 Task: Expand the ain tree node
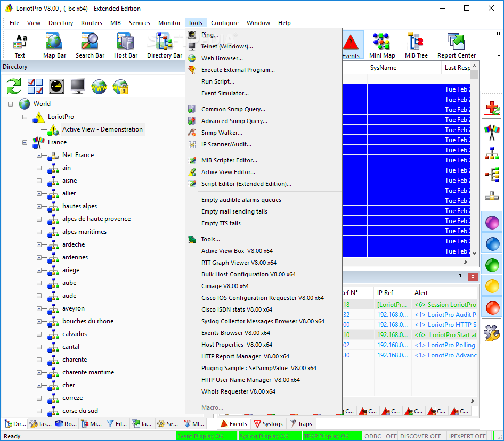[39, 168]
